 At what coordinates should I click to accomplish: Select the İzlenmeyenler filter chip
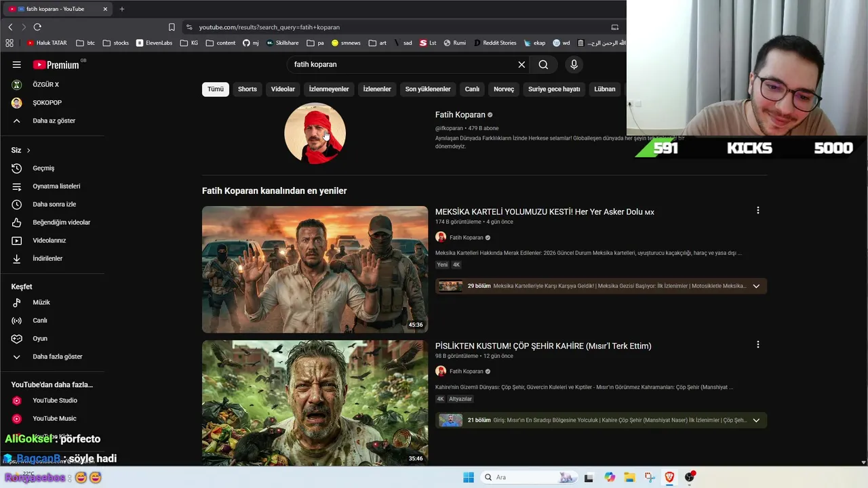329,89
